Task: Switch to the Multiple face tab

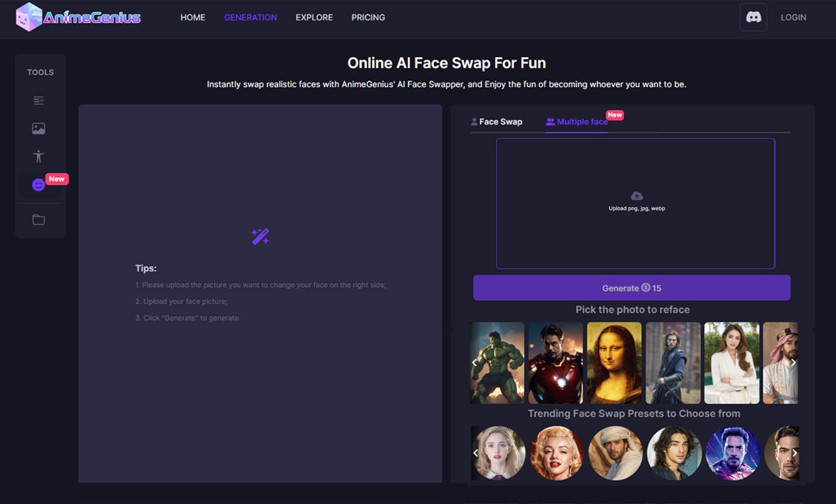Action: pyautogui.click(x=577, y=121)
